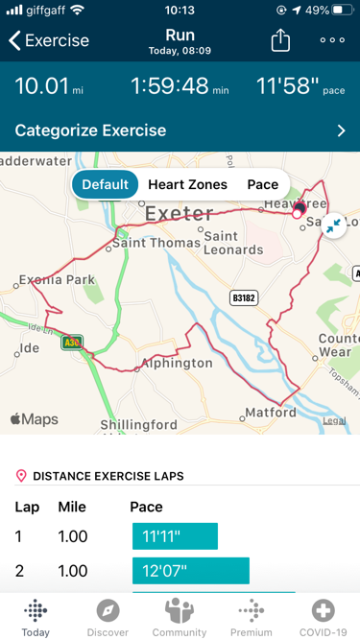Tap the share icon in header
360x640 pixels.
coord(280,40)
